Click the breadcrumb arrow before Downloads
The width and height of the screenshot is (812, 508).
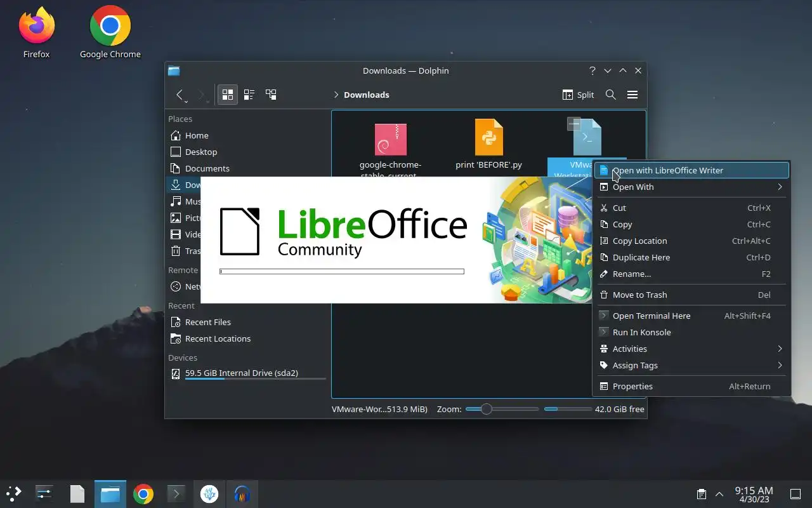point(336,95)
